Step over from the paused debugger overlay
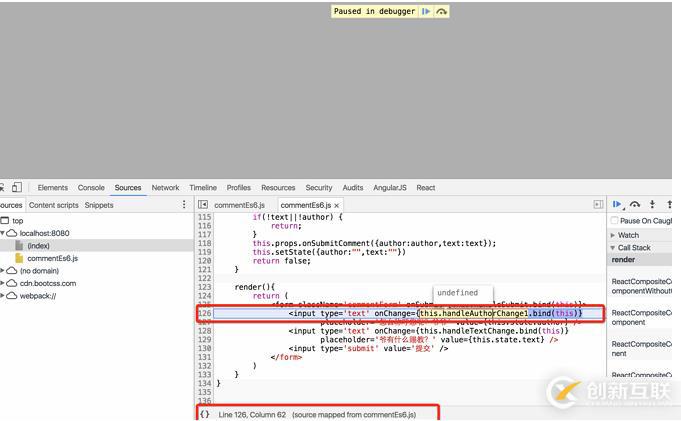The image size is (681, 421). tap(441, 11)
